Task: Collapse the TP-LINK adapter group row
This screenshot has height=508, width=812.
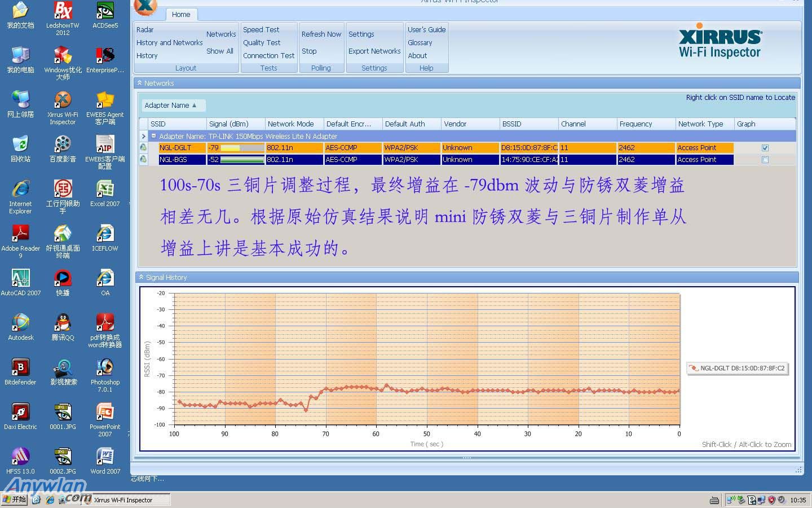Action: point(153,136)
